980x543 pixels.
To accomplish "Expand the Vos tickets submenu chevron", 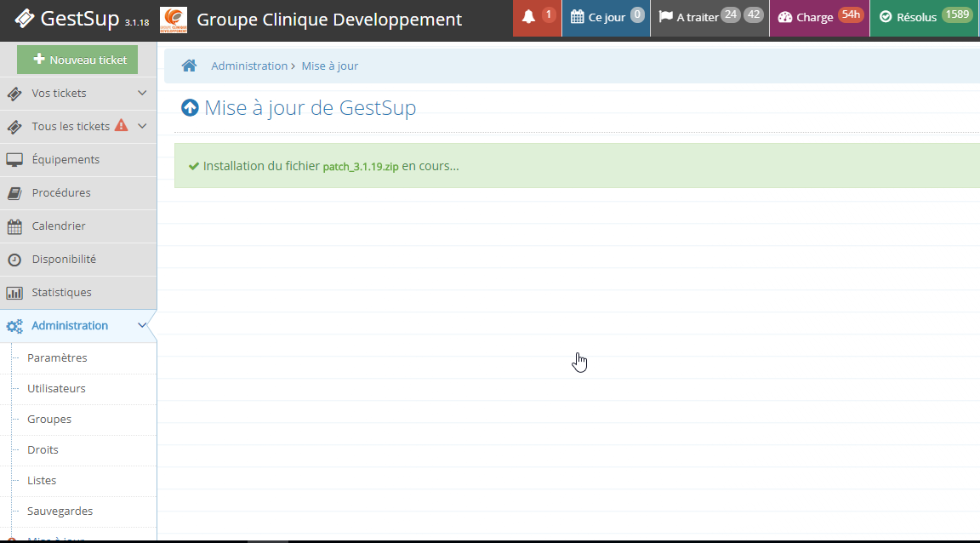I will pyautogui.click(x=143, y=94).
